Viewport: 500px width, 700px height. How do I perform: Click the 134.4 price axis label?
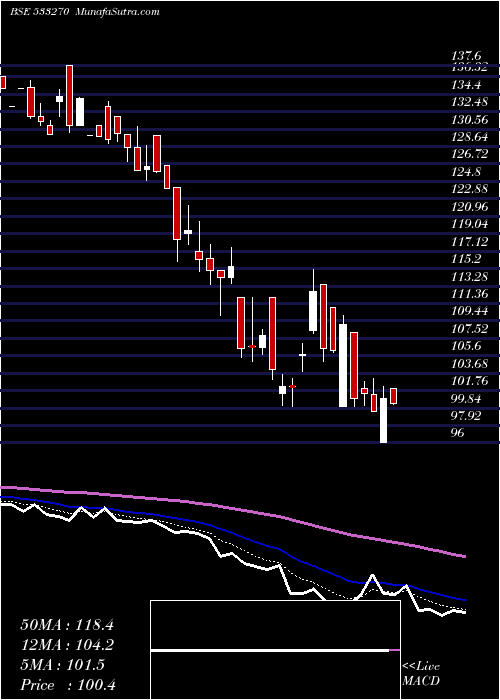tap(466, 84)
